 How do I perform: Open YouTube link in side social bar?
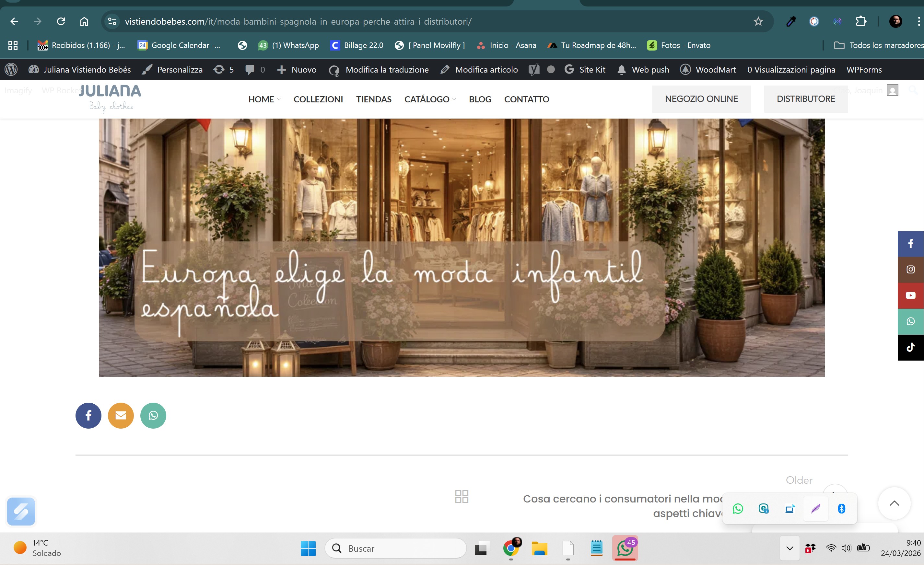click(910, 295)
